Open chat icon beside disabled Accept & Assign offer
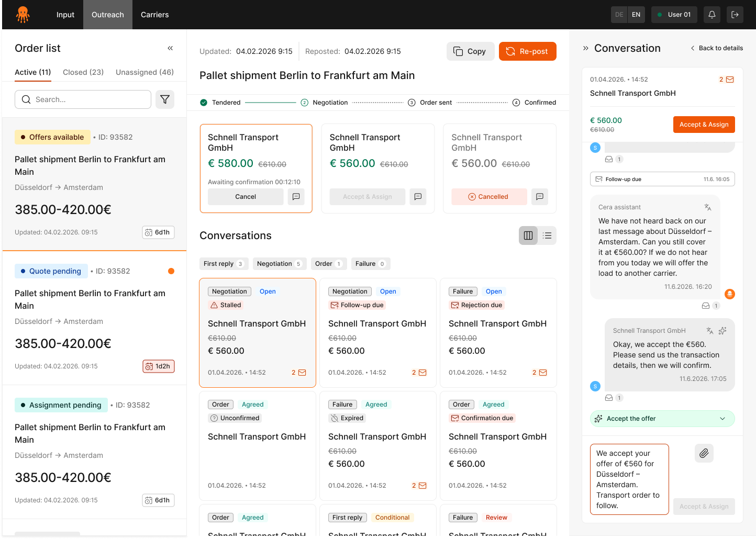The height and width of the screenshot is (539, 756). 418,197
